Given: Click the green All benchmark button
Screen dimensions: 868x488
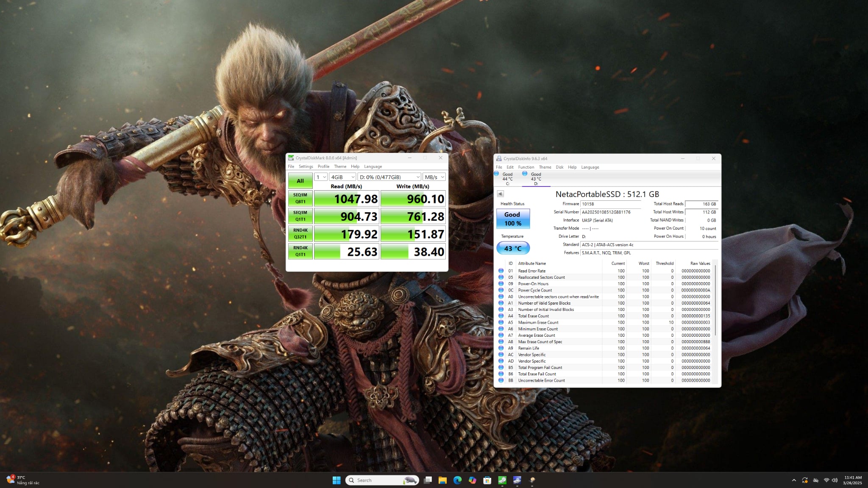Looking at the screenshot, I should pos(300,181).
